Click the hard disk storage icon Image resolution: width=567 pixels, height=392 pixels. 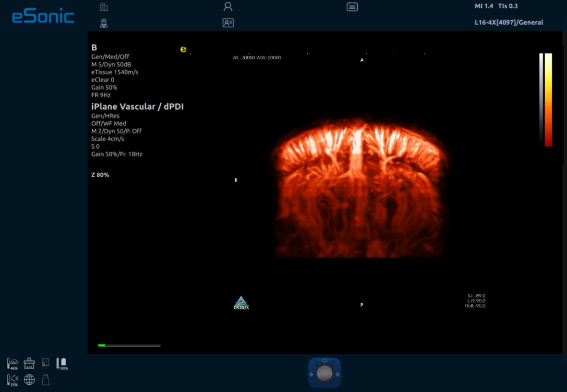tap(45, 363)
